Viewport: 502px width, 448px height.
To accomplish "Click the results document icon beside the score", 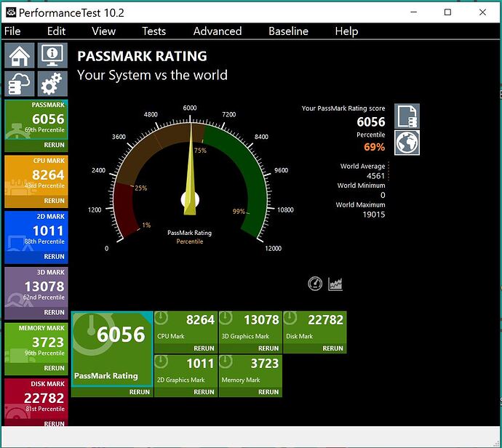I will pyautogui.click(x=407, y=116).
